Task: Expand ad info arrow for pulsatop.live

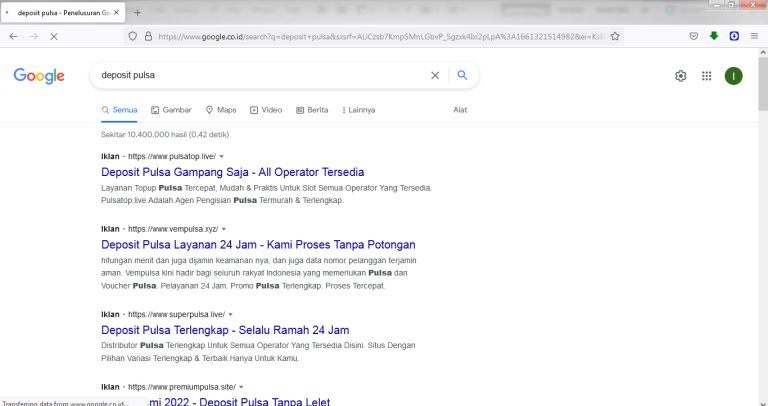Action: pyautogui.click(x=221, y=157)
